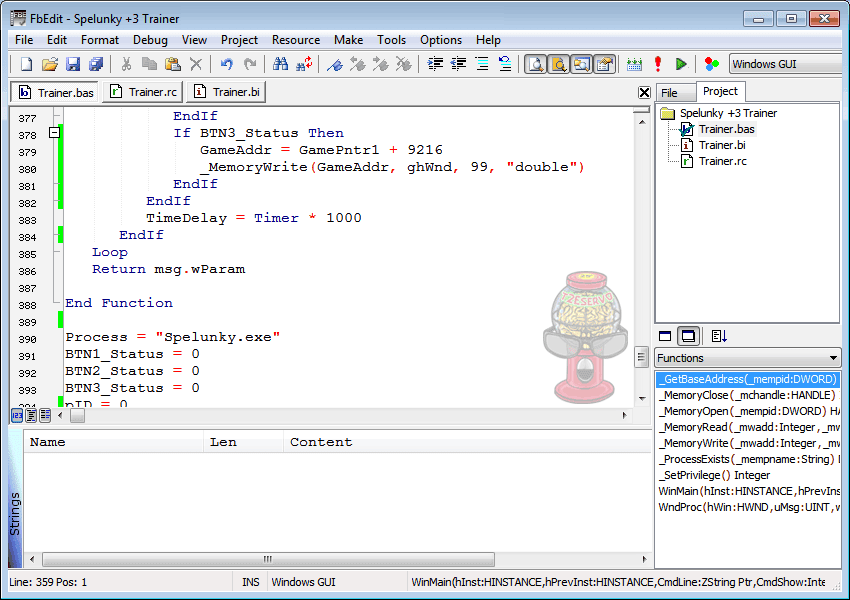
Task: Compile using the red exclamation icon
Action: [x=657, y=63]
